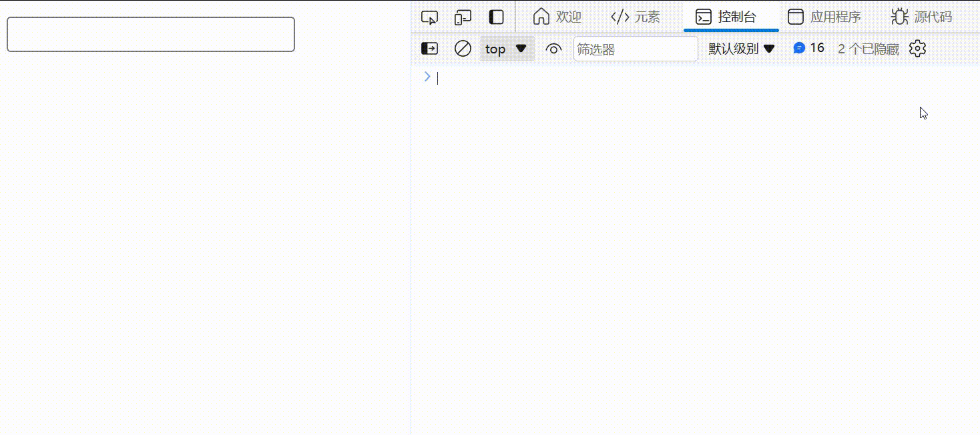Switch to the 元素 tab
This screenshot has width=980, height=435.
(x=634, y=17)
